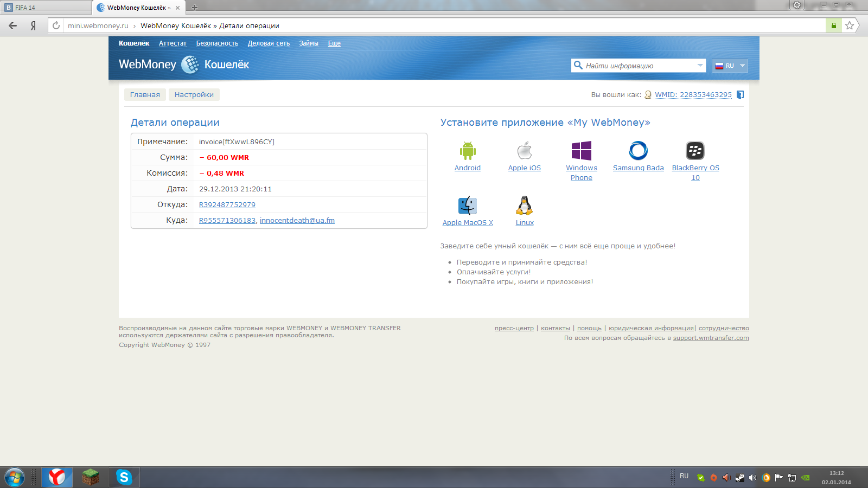Select the Займы menu item
This screenshot has height=488, width=868.
click(309, 43)
